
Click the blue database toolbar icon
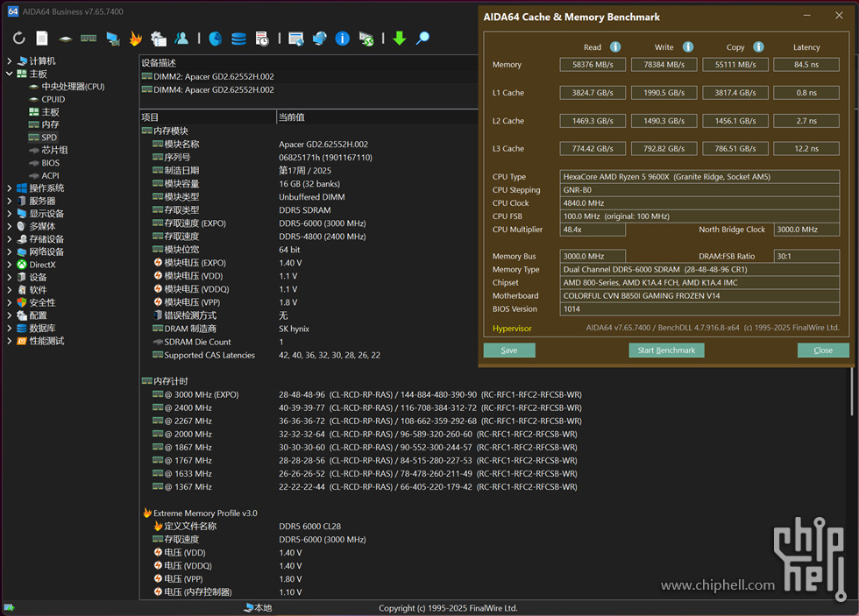point(238,39)
